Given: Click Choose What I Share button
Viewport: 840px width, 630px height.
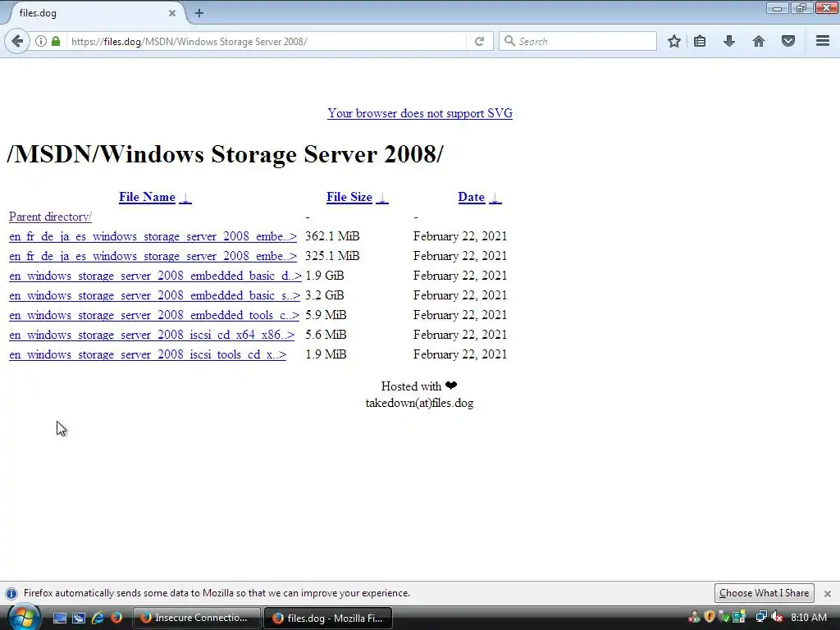Looking at the screenshot, I should [x=764, y=593].
